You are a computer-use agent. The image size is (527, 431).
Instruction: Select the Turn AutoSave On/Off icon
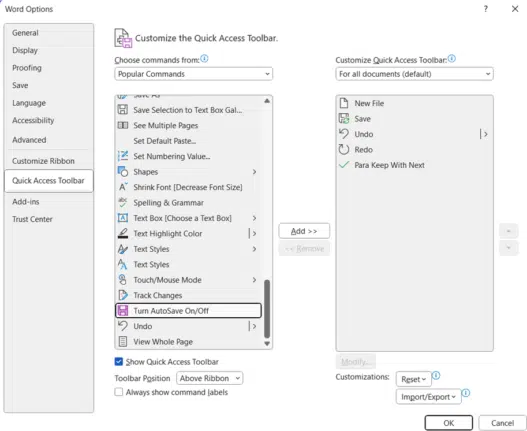click(x=123, y=311)
